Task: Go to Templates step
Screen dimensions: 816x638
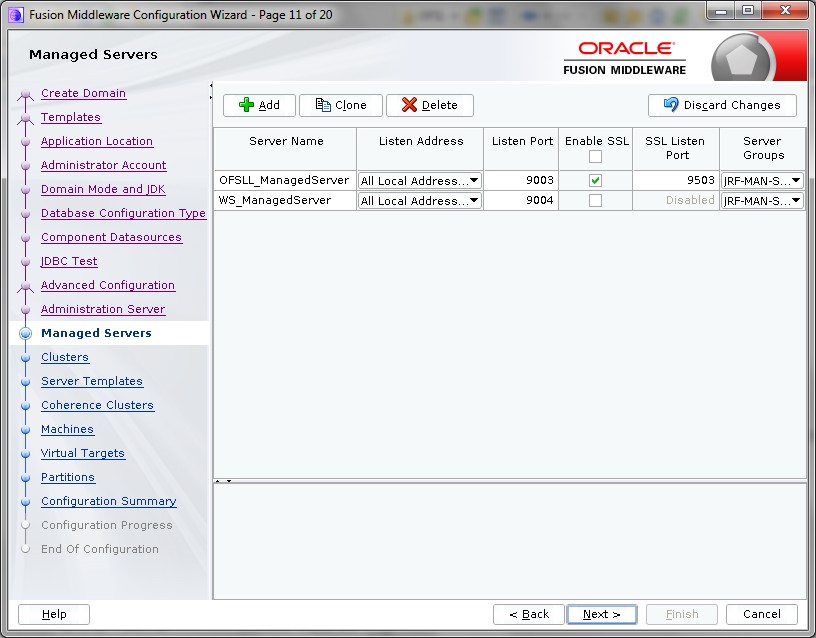Action: (x=71, y=117)
